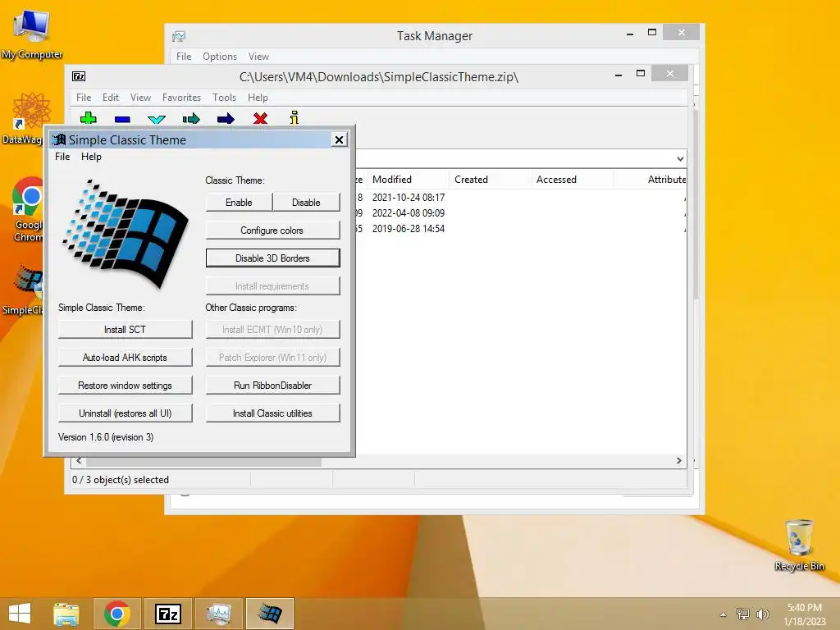Image resolution: width=840 pixels, height=630 pixels.
Task: Click the Move blue arrow icon in 7-Zip
Action: tap(226, 118)
